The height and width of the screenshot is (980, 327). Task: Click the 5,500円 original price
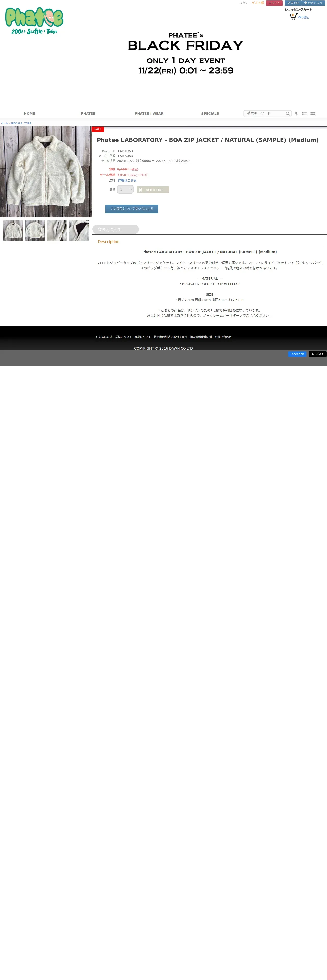pyautogui.click(x=123, y=169)
